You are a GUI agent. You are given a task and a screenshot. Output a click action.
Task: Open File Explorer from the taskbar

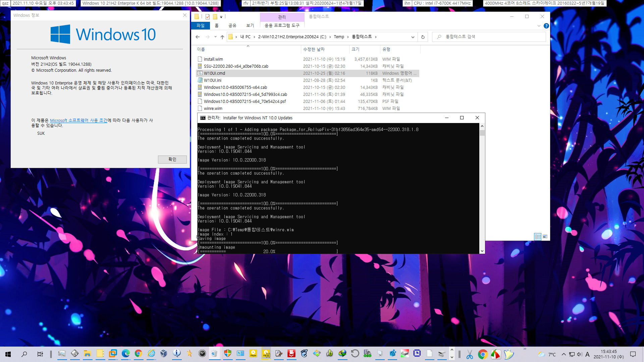click(88, 354)
